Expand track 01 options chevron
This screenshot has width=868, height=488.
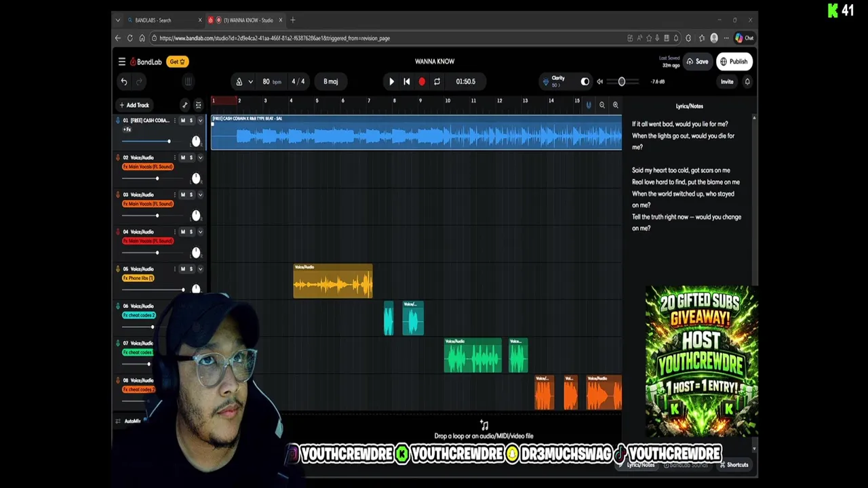(x=200, y=121)
